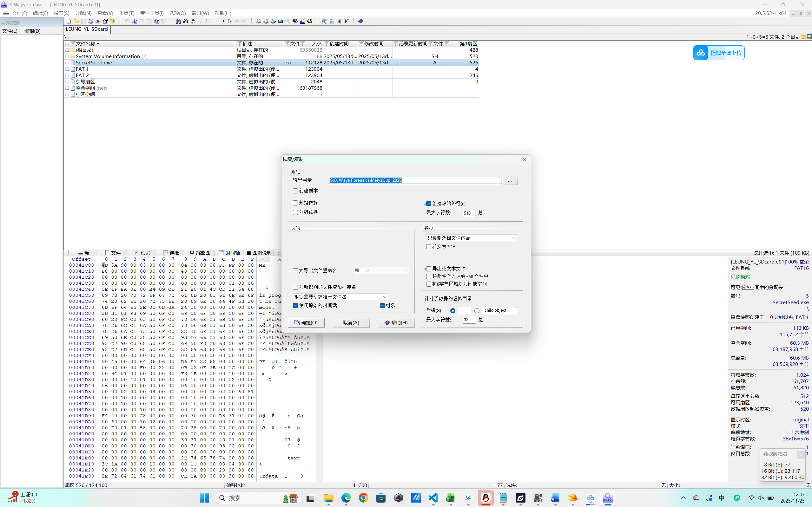Click the Open folder toolbar icon
This screenshot has height=507, width=812.
(76, 21)
